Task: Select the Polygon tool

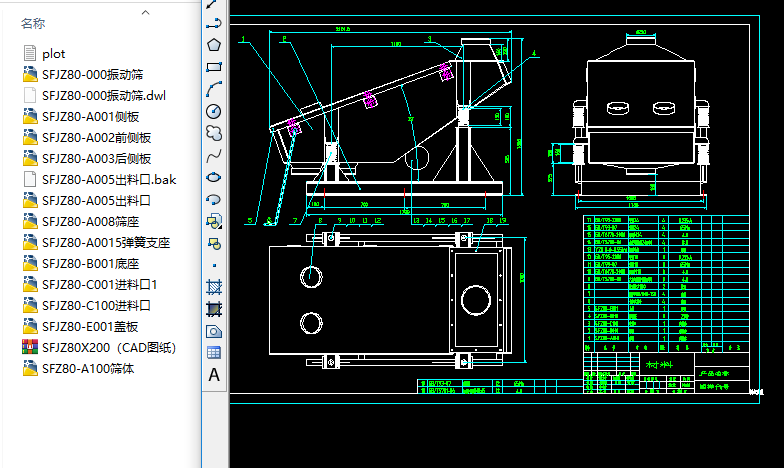Action: tap(214, 45)
